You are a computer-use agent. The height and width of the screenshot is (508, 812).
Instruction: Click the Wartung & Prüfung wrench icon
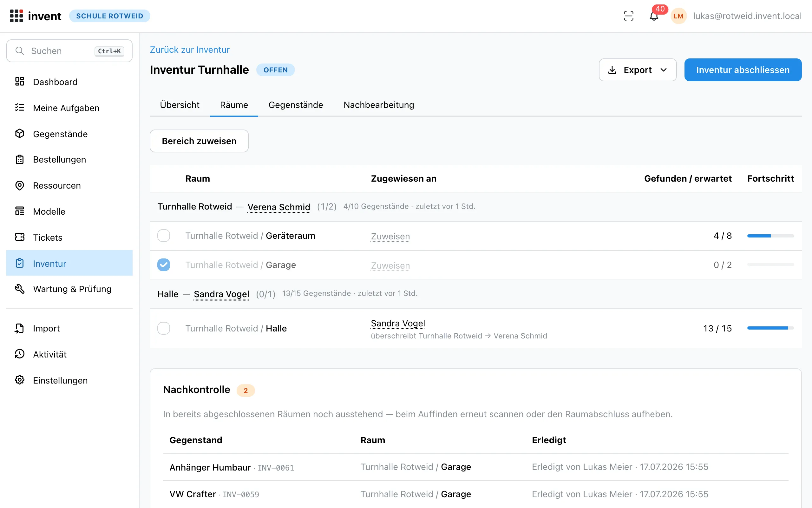click(19, 289)
